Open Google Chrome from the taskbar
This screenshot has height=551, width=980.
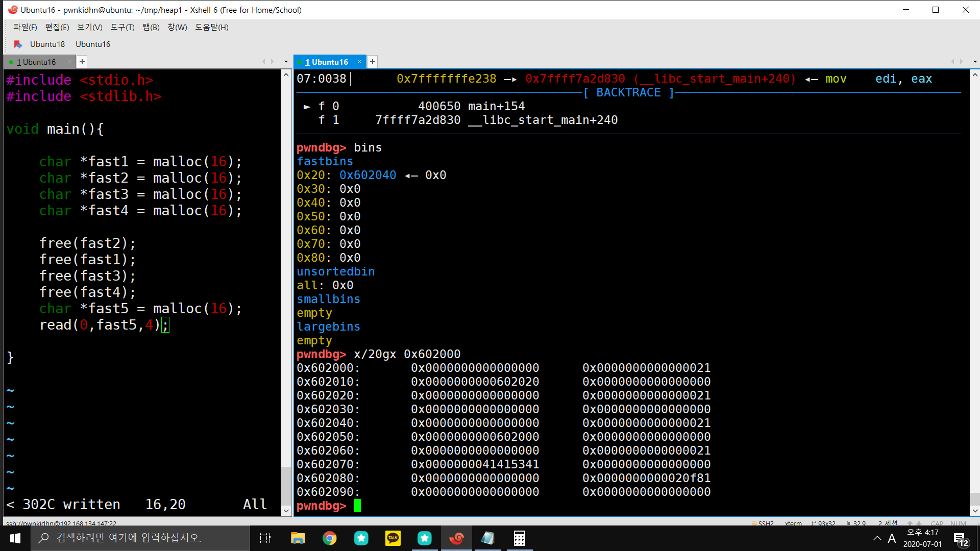[x=329, y=538]
